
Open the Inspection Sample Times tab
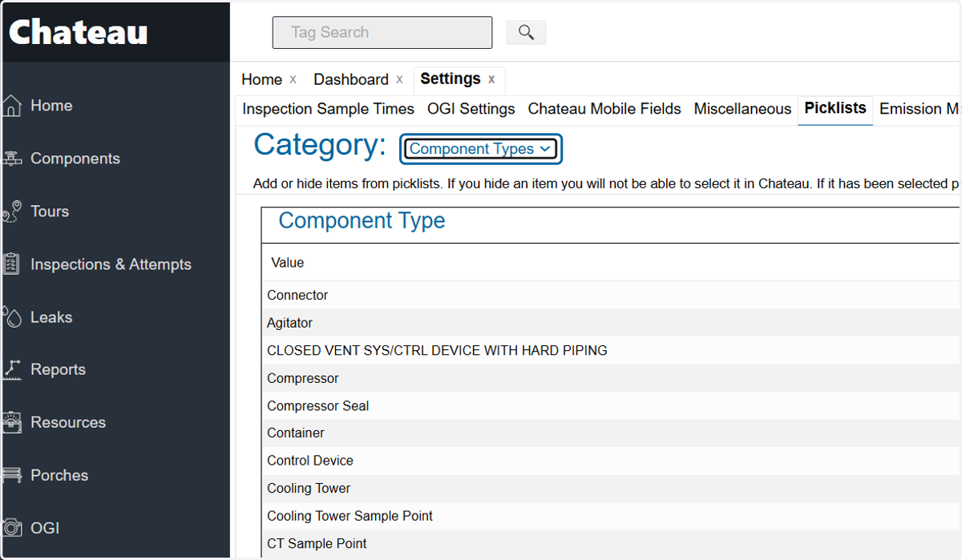pyautogui.click(x=328, y=109)
